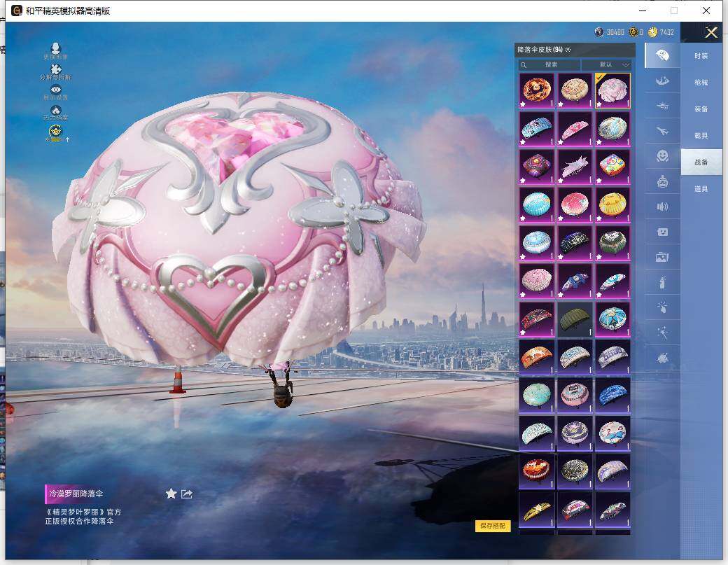
Task: Click the info icon beside 降落伞皮肤 (94)
Action: 568,50
